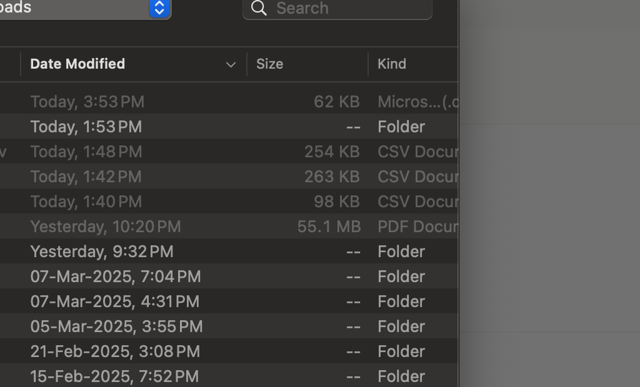Select the 98 KB CSV document row

(x=229, y=201)
